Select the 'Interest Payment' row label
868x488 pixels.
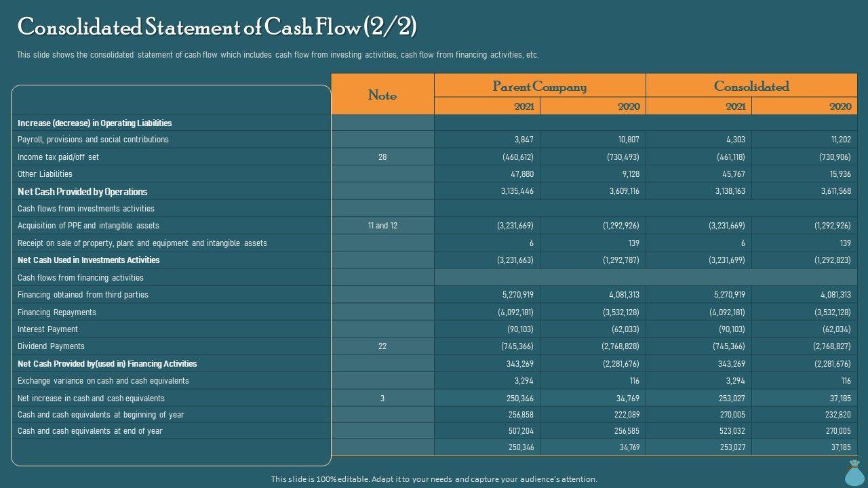47,329
